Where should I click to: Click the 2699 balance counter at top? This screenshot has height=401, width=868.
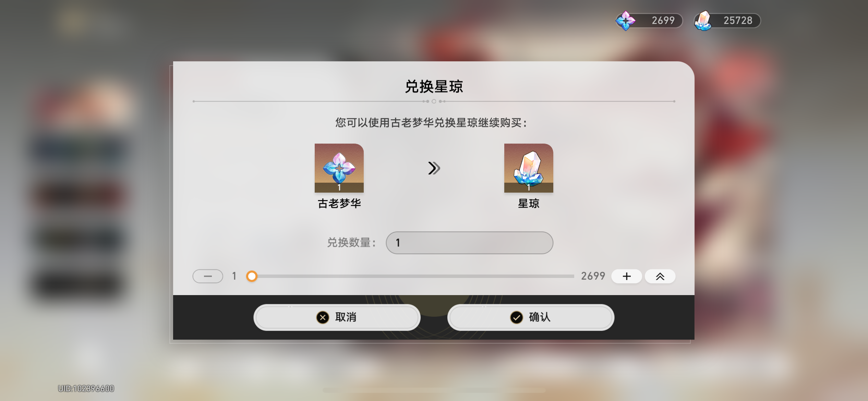pos(663,21)
